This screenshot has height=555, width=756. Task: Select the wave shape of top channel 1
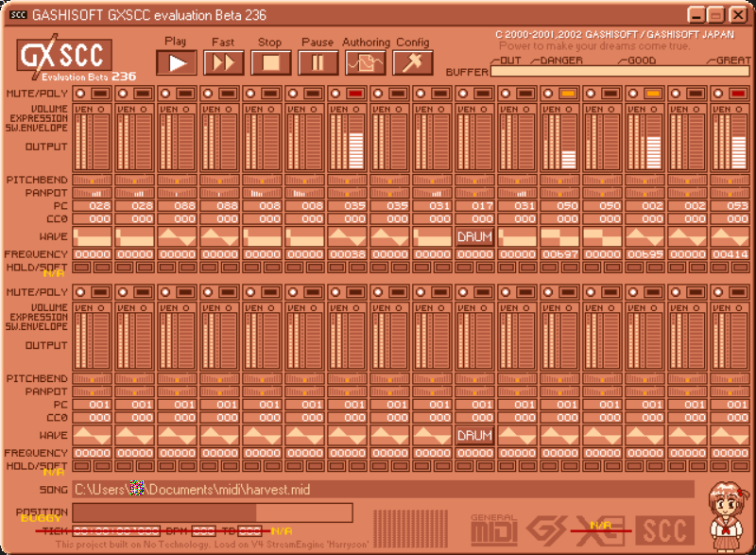(92, 236)
